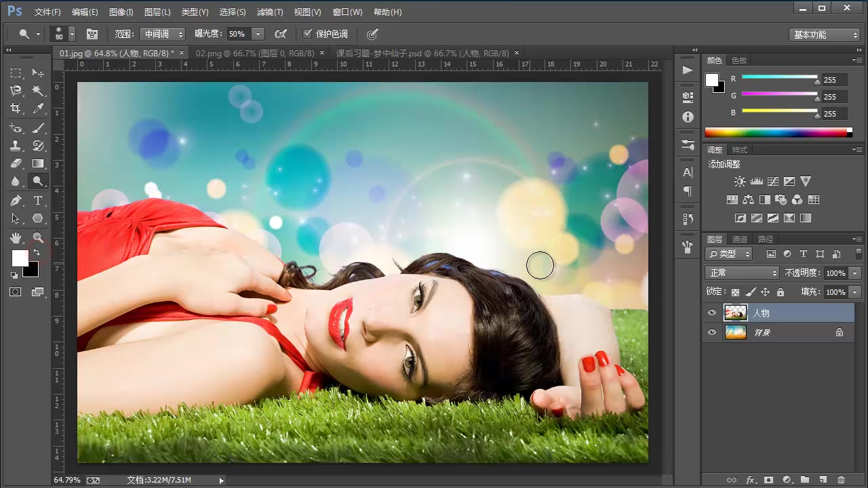
Task: Hide the 人物 layer eye icon
Action: 712,312
